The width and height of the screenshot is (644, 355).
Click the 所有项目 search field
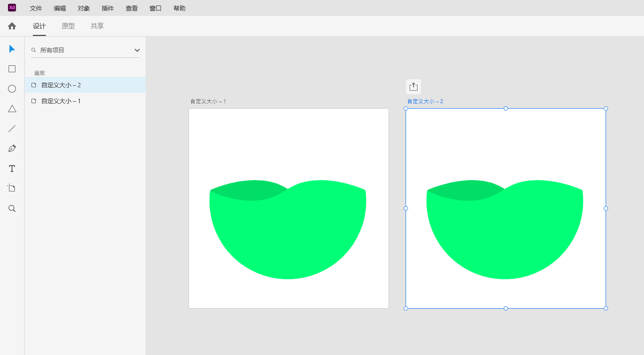pyautogui.click(x=85, y=50)
